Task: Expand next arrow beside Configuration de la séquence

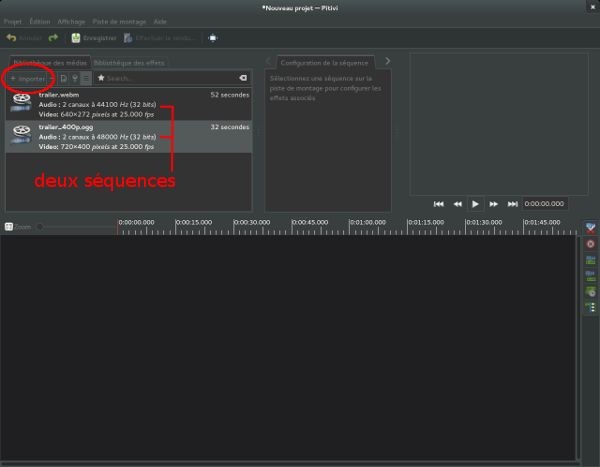Action: 388,61
